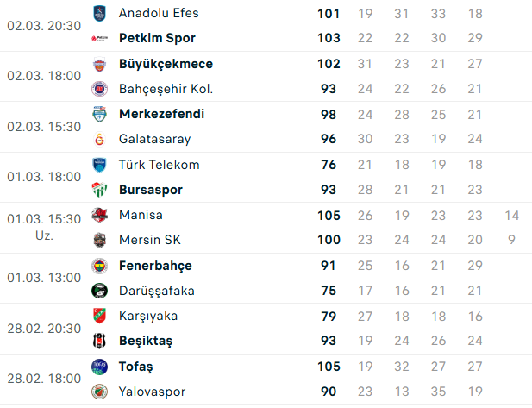
Task: Open the Merkezefendi team name link
Action: pyautogui.click(x=161, y=114)
